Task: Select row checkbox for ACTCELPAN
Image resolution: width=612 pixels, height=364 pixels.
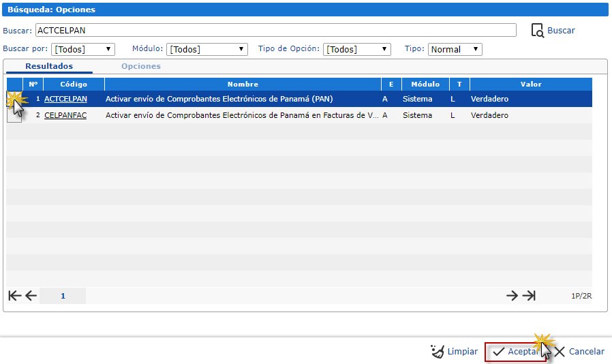Action: (14, 99)
